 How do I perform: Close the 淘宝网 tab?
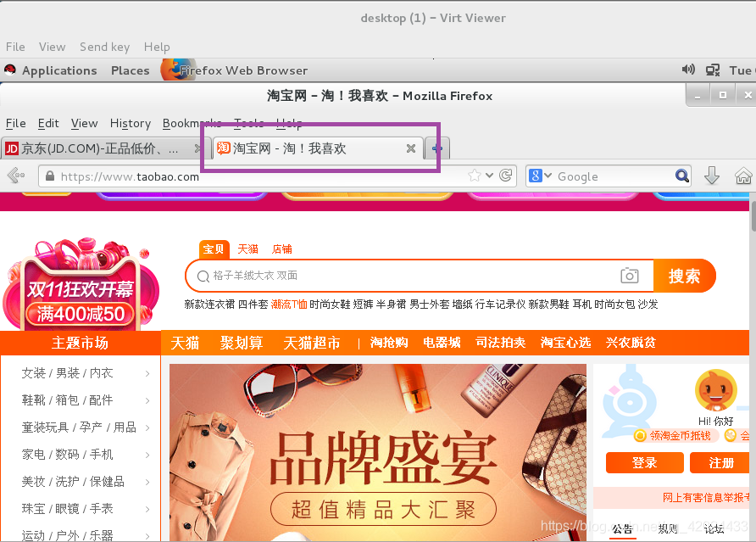(x=411, y=148)
